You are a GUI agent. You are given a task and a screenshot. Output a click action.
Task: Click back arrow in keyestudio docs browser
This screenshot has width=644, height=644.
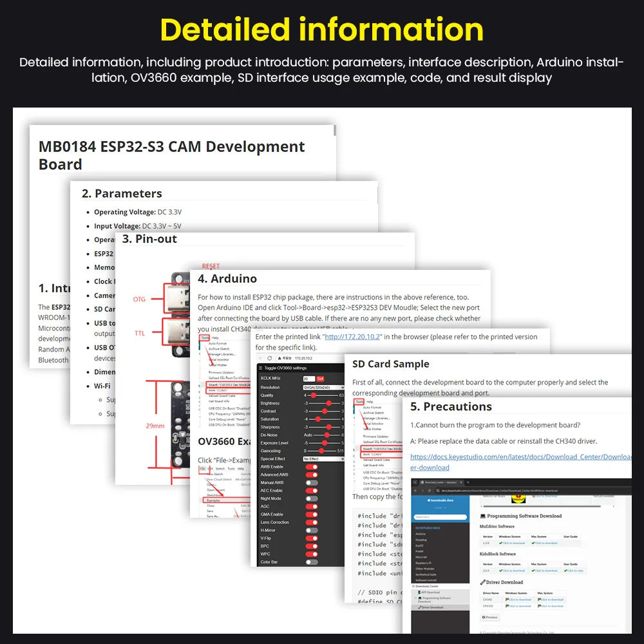[415, 490]
